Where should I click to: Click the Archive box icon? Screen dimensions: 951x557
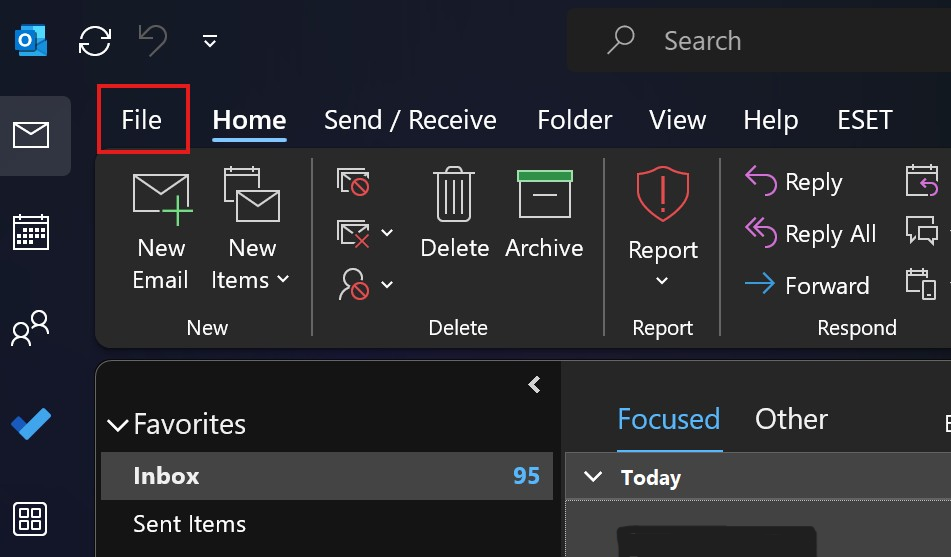(x=544, y=212)
